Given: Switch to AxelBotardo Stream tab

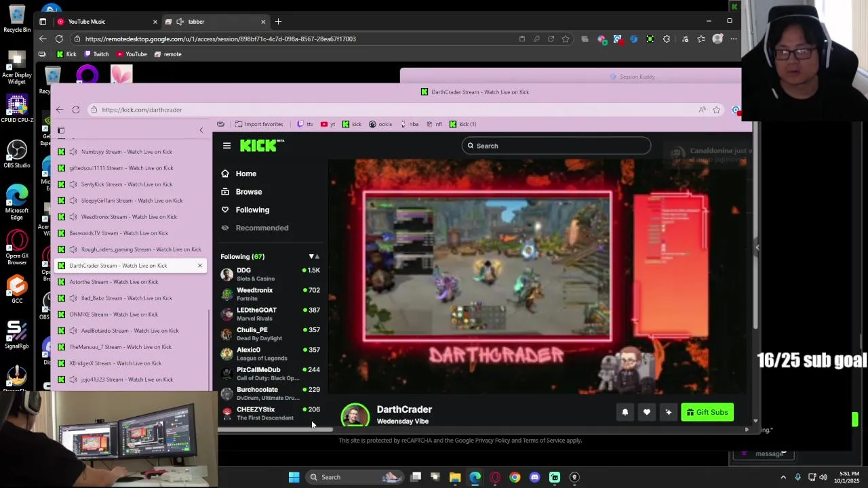Looking at the screenshot, I should [129, 331].
